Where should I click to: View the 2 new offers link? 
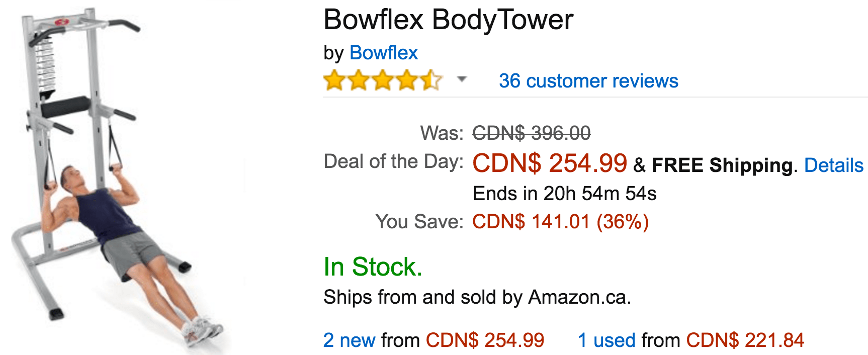click(349, 340)
